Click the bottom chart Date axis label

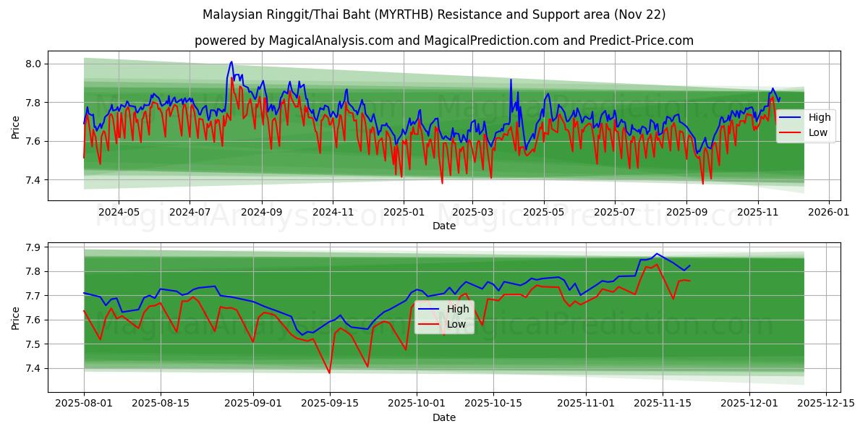click(x=444, y=417)
